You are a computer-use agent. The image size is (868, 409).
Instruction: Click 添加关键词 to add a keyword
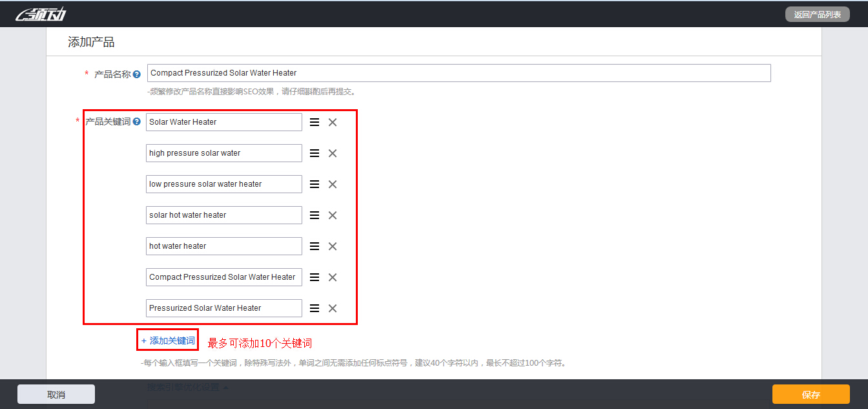[168, 341]
